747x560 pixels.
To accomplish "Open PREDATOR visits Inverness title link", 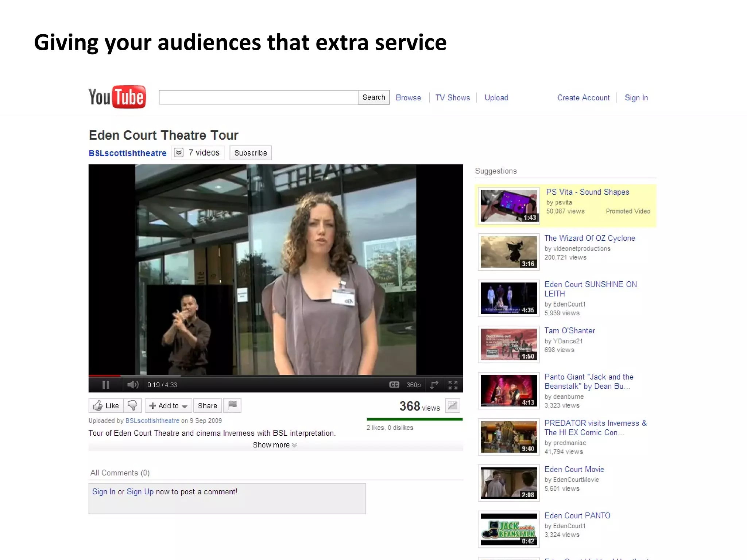I will (596, 428).
